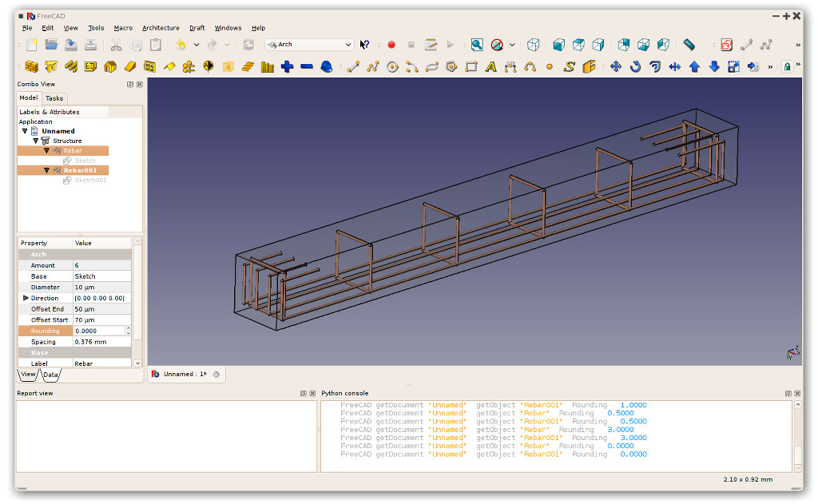Select the Arch Window tool

149,67
